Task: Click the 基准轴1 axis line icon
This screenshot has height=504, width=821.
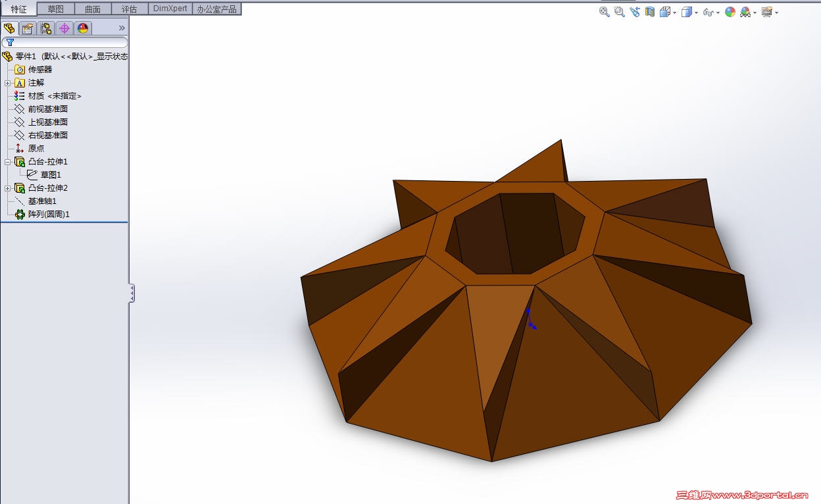Action: pos(20,201)
